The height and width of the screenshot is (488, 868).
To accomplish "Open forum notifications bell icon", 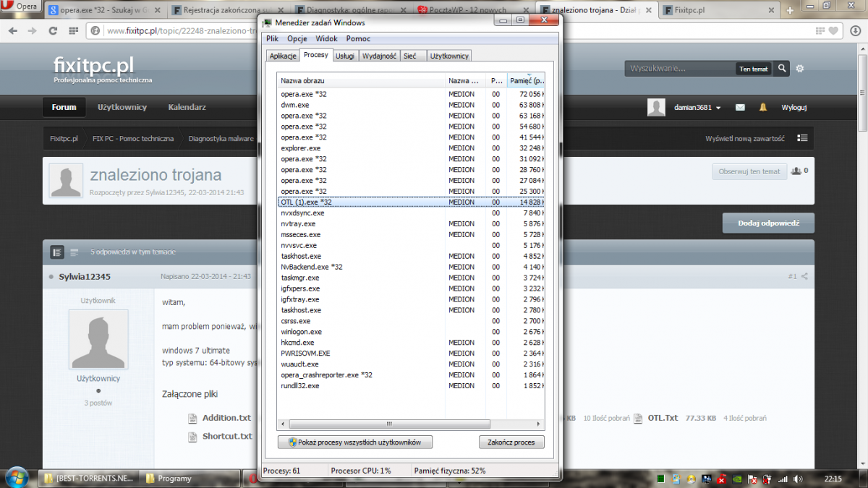I will pos(762,107).
